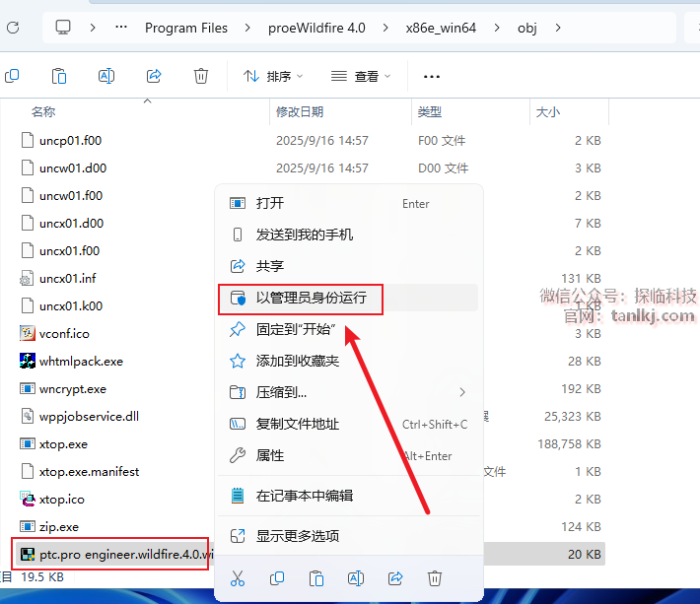Click the ptc.pro engineer.wildfire file icon
Viewport: 700px width, 604px height.
coord(28,555)
